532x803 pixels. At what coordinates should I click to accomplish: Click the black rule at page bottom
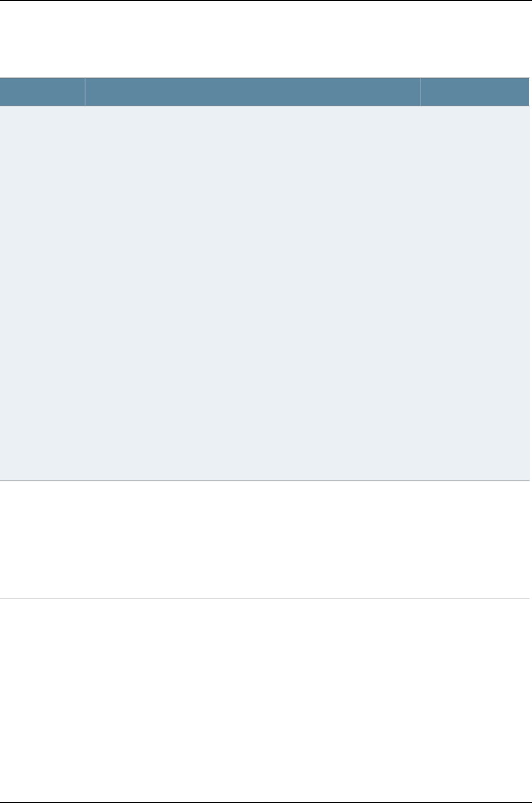click(x=266, y=802)
